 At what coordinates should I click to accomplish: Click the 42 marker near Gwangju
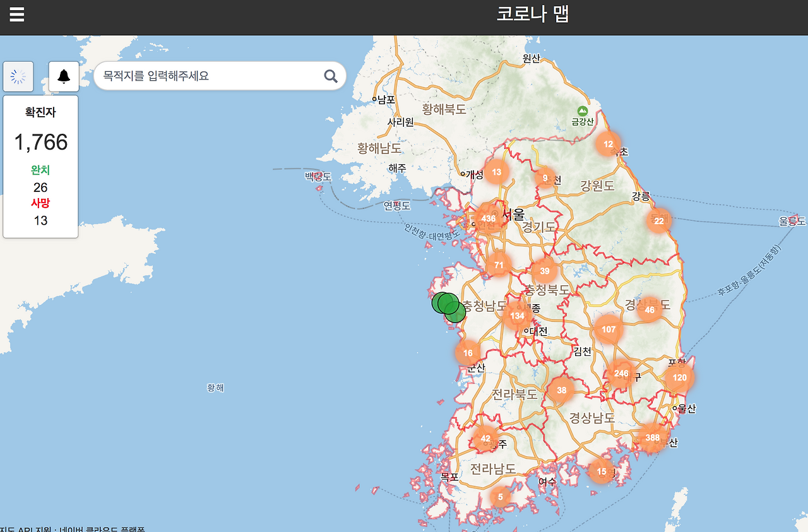tap(485, 437)
